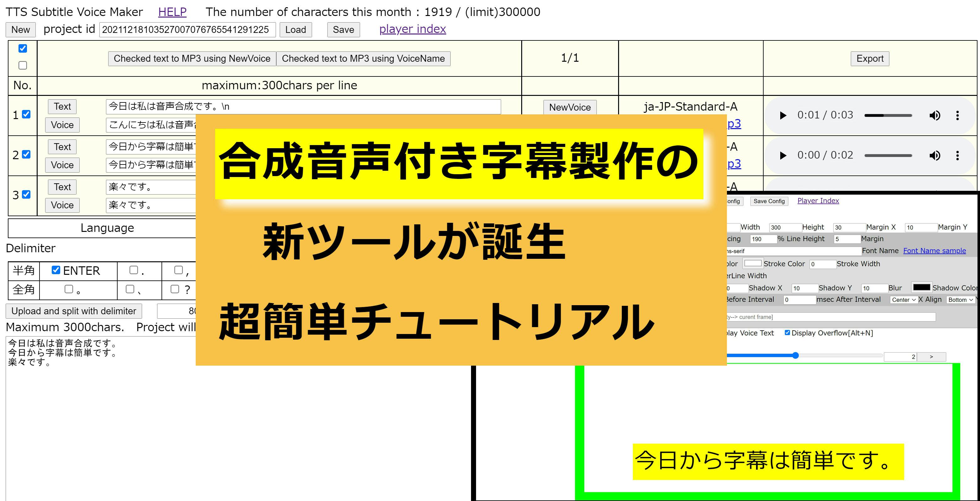The image size is (980, 501).
Task: Open more options on first audio player
Action: [957, 115]
